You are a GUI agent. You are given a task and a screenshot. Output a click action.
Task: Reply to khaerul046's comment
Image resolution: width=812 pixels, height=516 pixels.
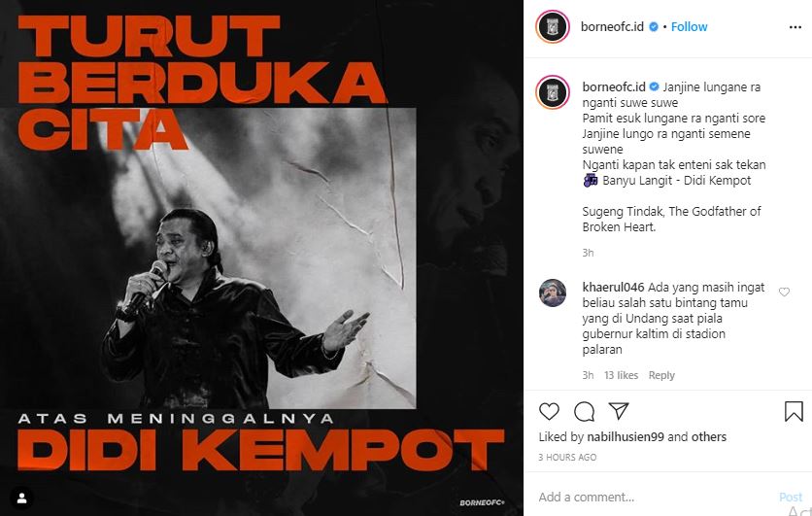click(661, 375)
